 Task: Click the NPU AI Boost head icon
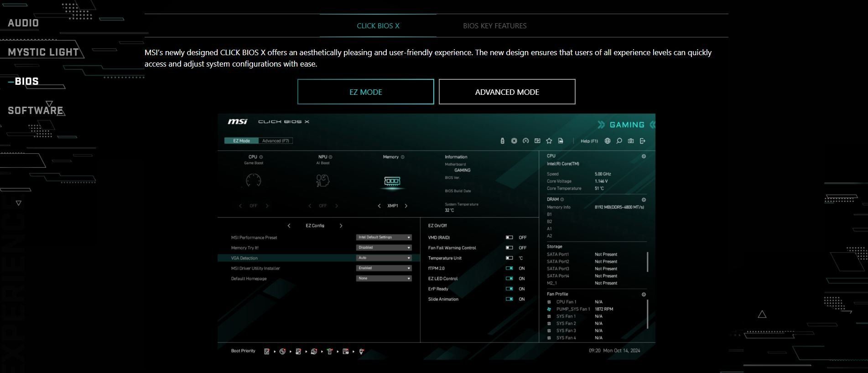coord(322,181)
